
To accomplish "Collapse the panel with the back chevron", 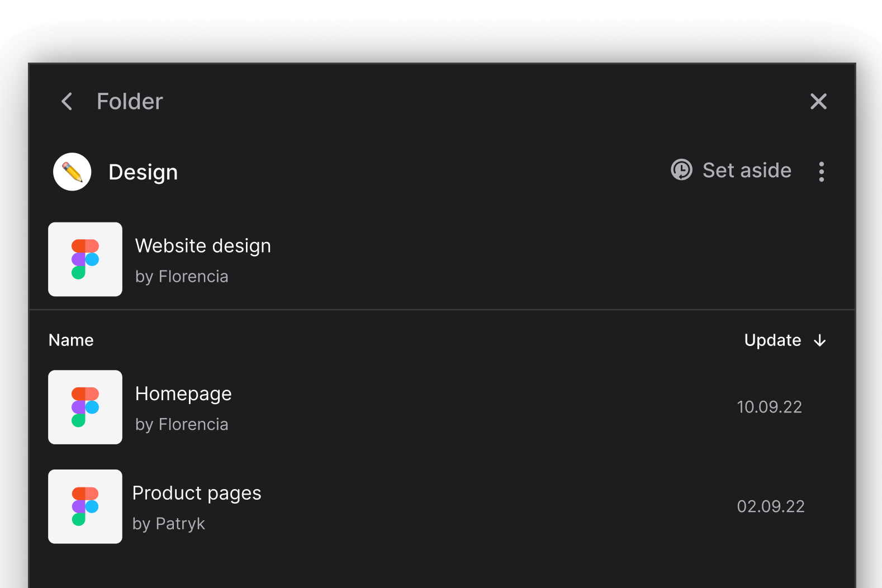I will click(x=66, y=101).
